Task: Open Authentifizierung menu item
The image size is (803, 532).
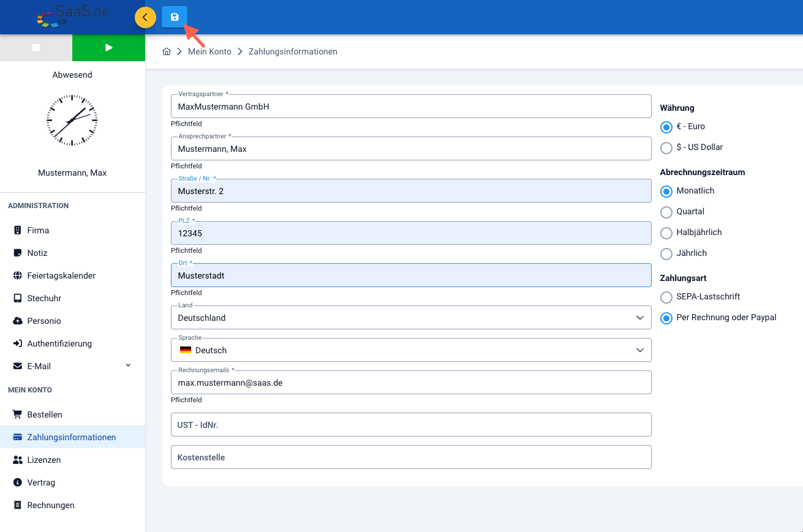Action: point(72,343)
